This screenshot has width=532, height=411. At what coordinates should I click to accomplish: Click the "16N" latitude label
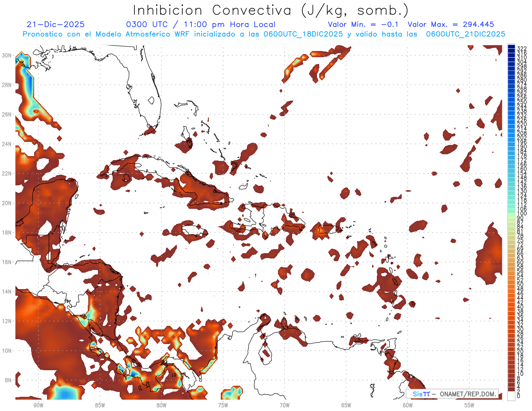pyautogui.click(x=7, y=262)
